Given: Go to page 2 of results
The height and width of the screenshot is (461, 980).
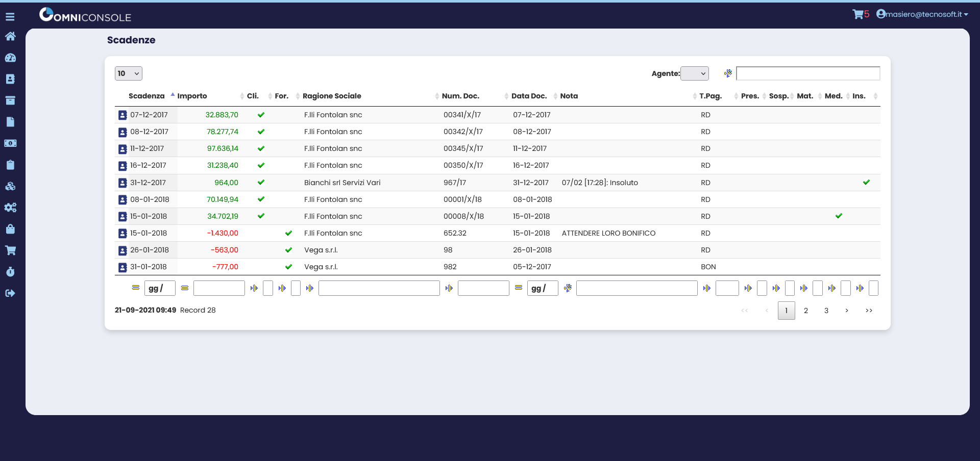Looking at the screenshot, I should pos(806,311).
